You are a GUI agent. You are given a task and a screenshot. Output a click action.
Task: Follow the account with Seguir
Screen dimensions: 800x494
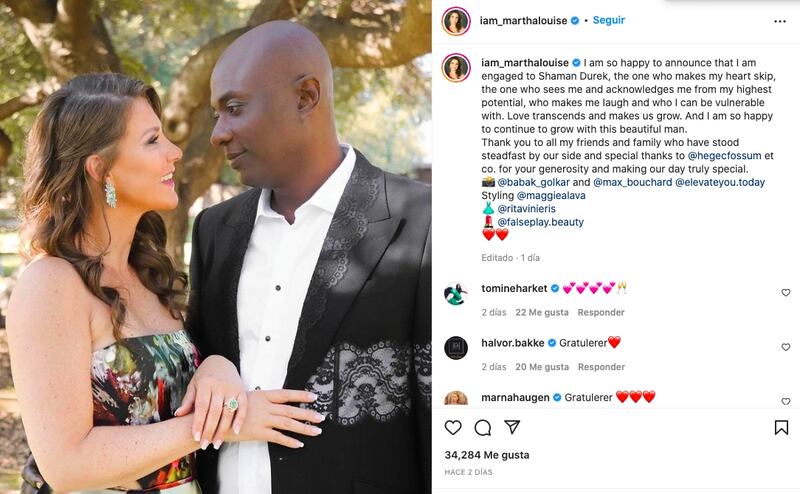tap(609, 20)
